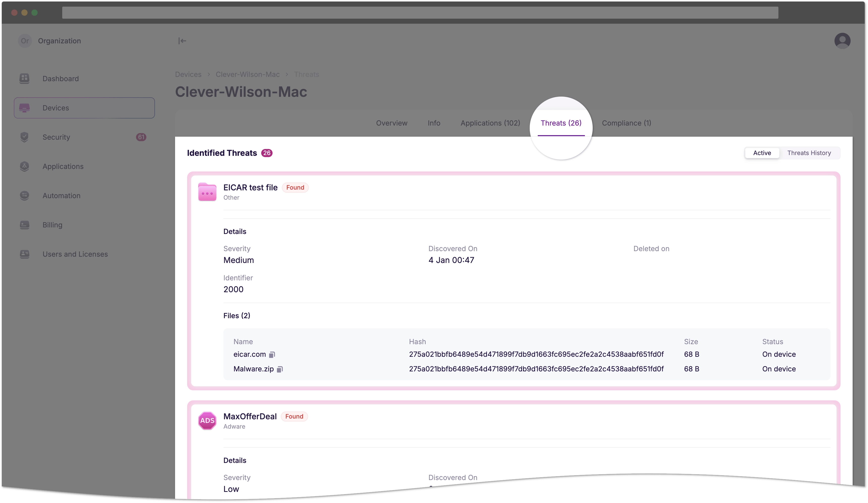Click the MaxOfferDeal threat title

pyautogui.click(x=250, y=417)
